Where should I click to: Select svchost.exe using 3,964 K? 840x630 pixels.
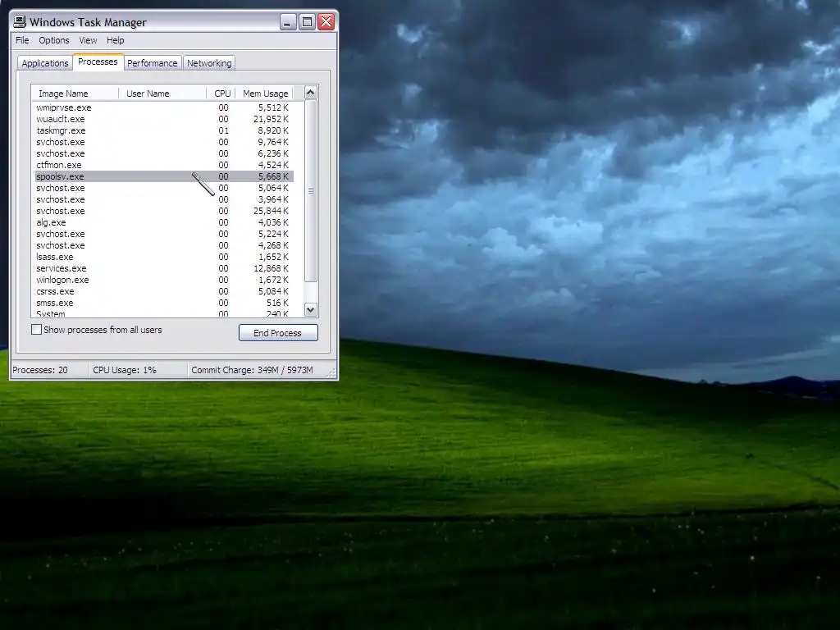click(164, 199)
